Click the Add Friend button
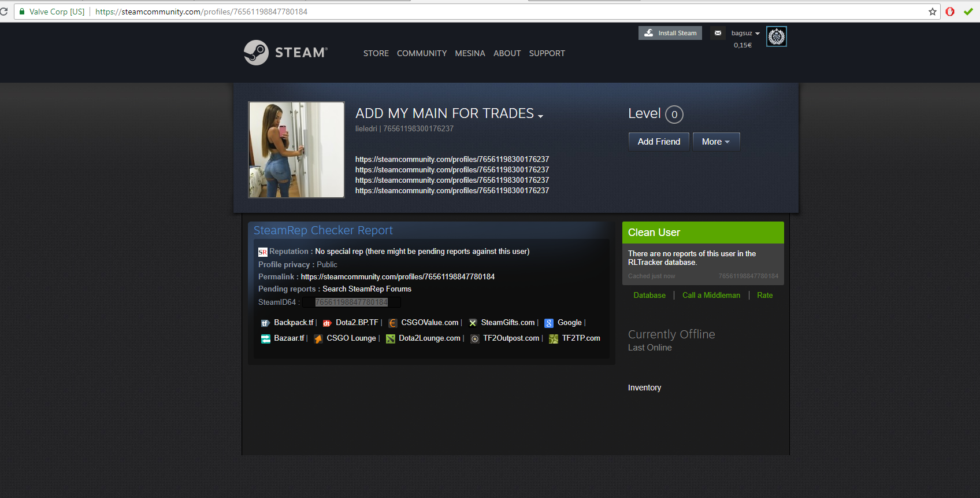 pos(659,142)
